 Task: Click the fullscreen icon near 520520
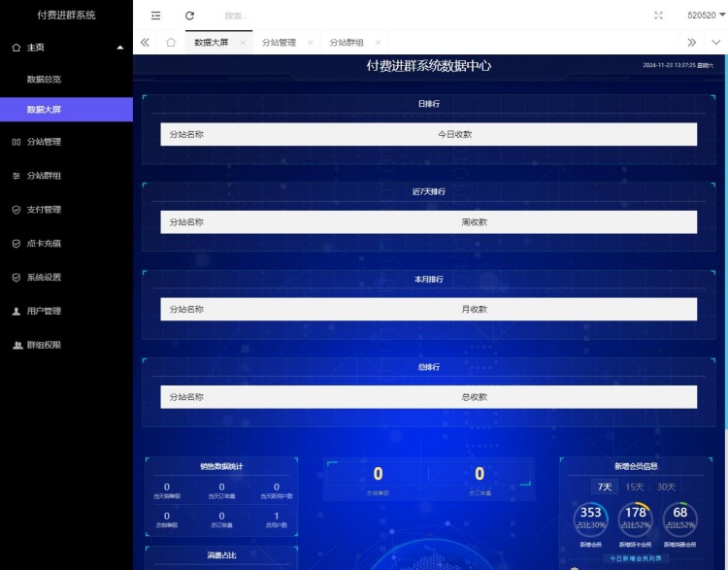click(x=658, y=16)
